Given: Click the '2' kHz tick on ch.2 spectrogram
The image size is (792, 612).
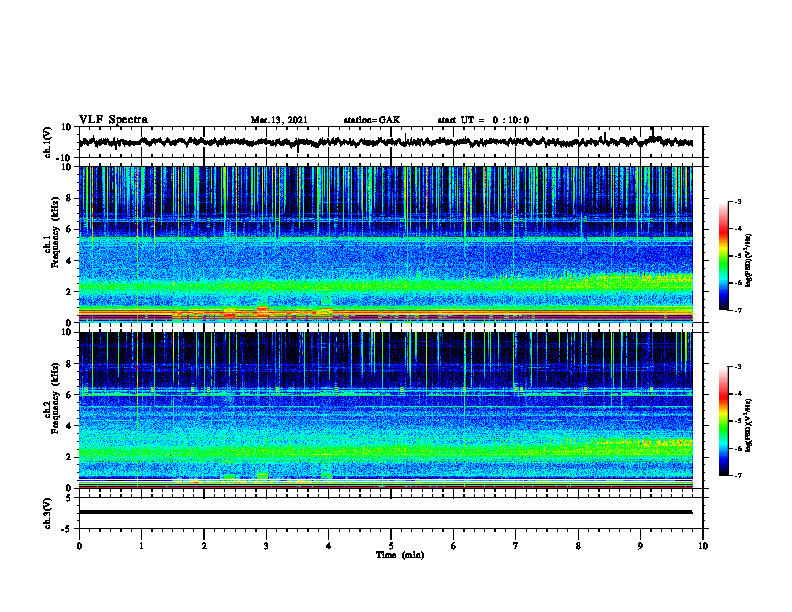Looking at the screenshot, I should click(x=69, y=457).
